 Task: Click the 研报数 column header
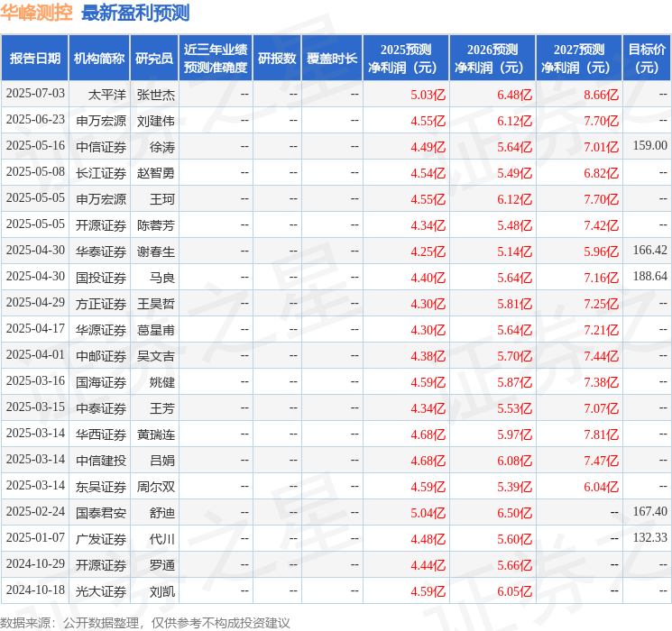(277, 58)
